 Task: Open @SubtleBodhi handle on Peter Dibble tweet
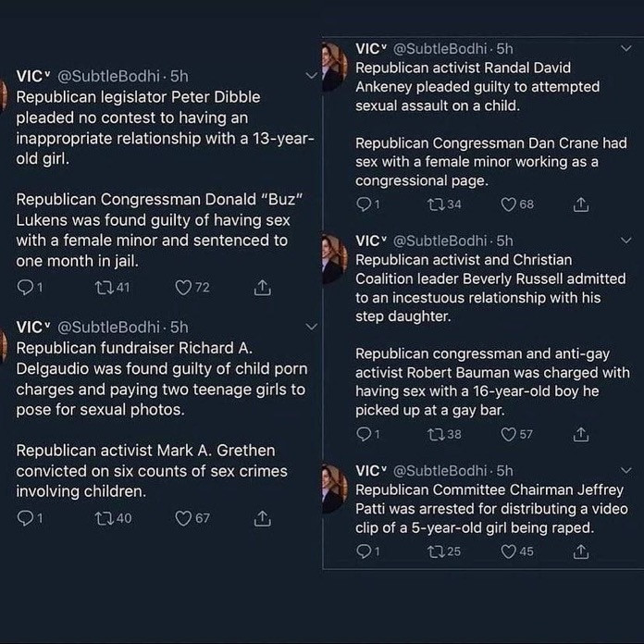click(108, 76)
